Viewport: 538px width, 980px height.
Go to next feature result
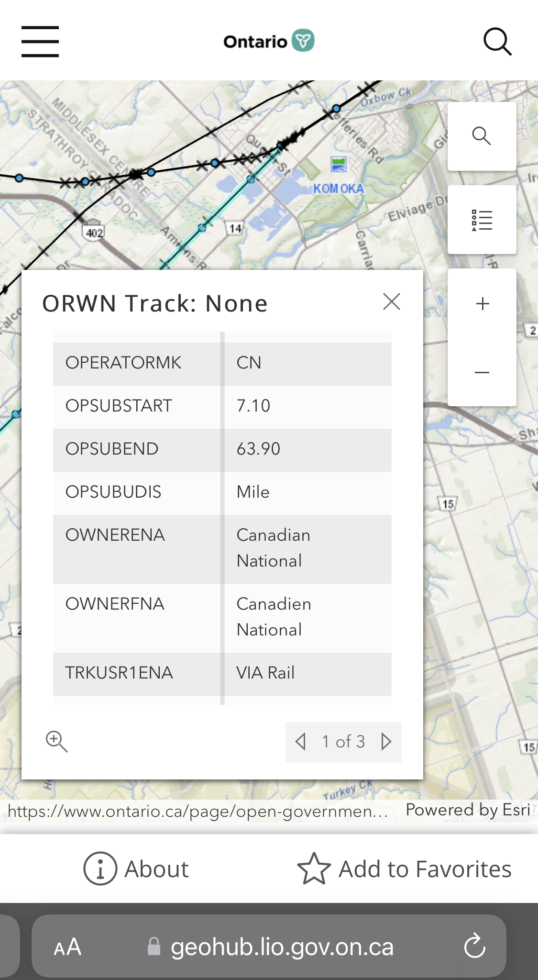386,742
